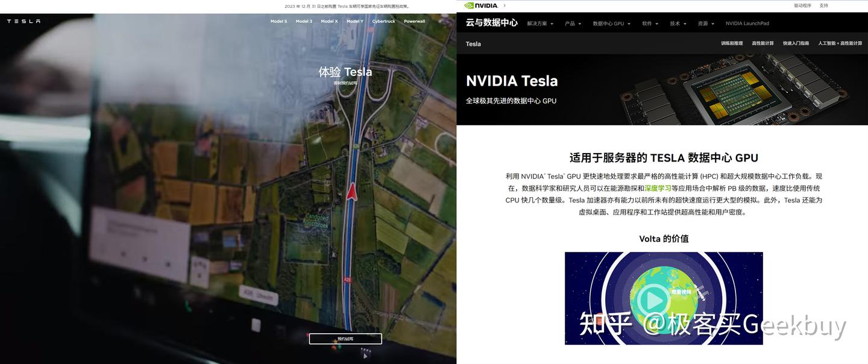Viewport: 868px width, 364px height.
Task: Select Model S in Tesla navigation
Action: (278, 21)
